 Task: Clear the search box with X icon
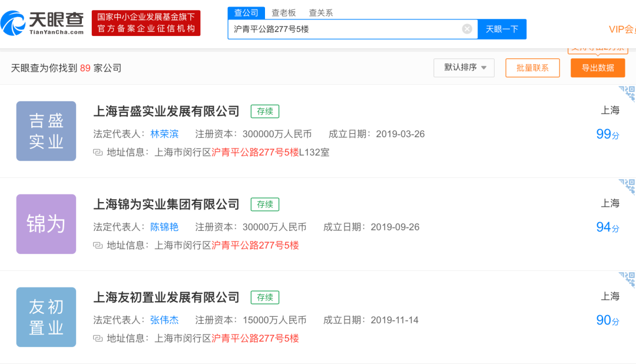[467, 29]
